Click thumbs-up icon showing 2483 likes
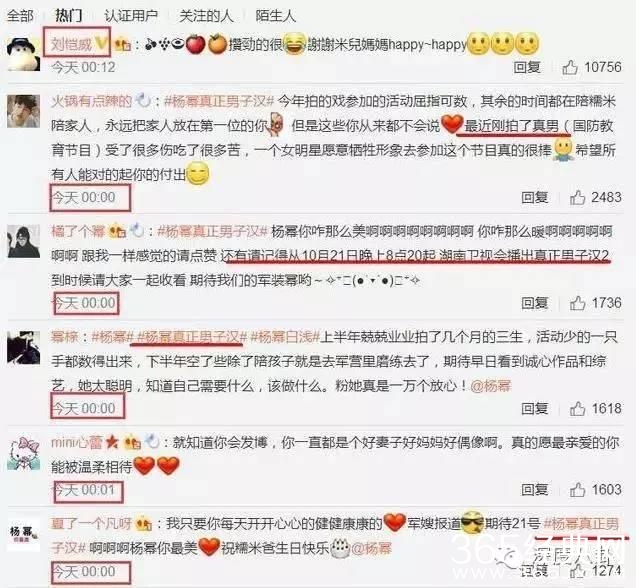 point(577,197)
